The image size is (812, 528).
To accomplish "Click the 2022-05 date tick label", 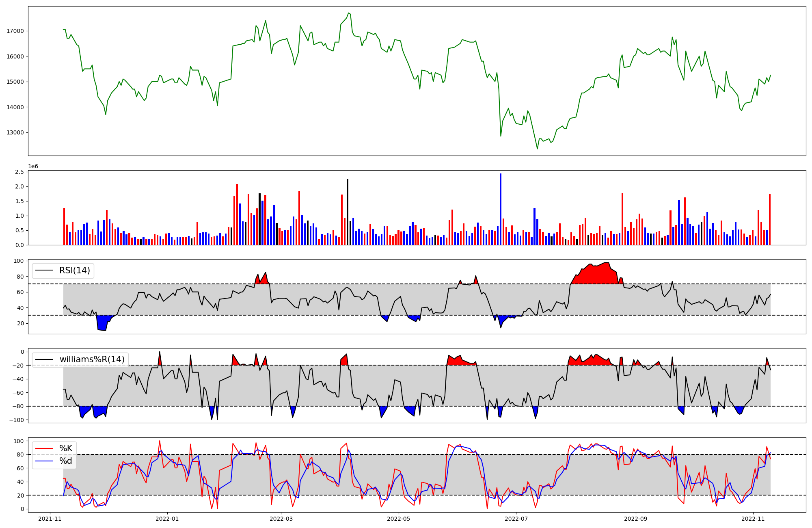I will click(x=398, y=519).
